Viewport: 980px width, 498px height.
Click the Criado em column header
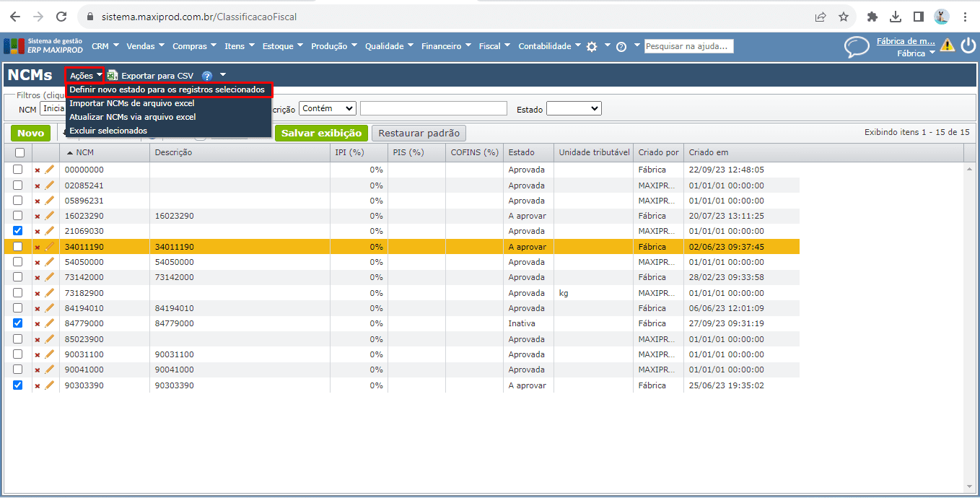(x=823, y=152)
